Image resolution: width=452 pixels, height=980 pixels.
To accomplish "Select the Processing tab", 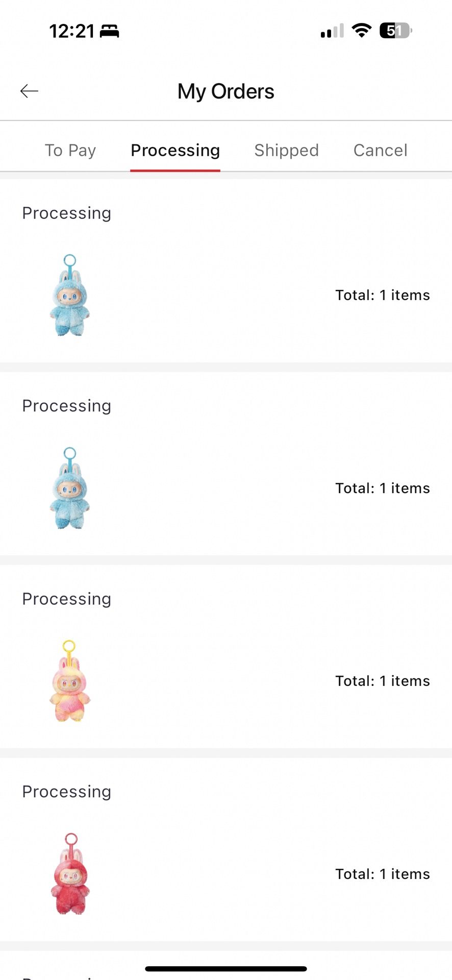I will (x=175, y=151).
